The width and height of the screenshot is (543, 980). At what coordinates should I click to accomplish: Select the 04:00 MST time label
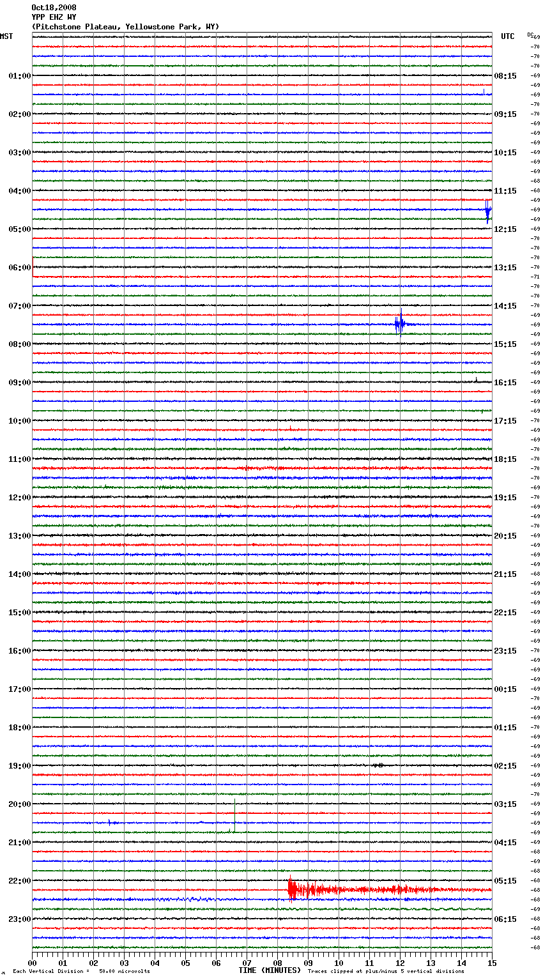pyautogui.click(x=20, y=191)
